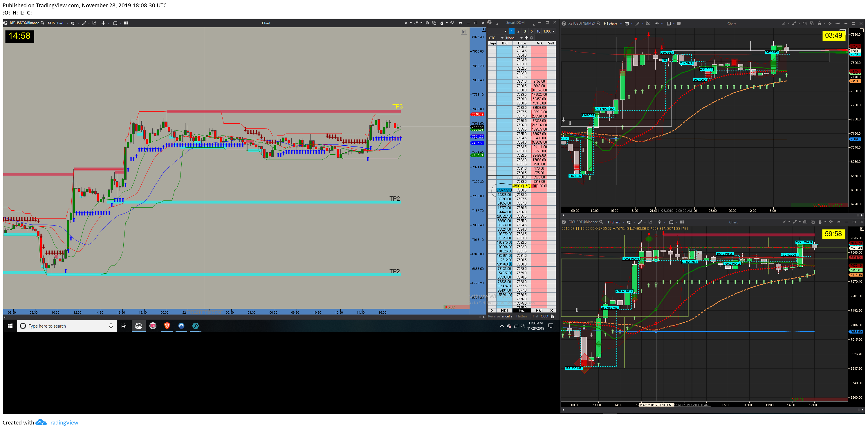The image size is (868, 430).
Task: Open symbol search in BTCUSDT M15 chart
Action: [42, 23]
